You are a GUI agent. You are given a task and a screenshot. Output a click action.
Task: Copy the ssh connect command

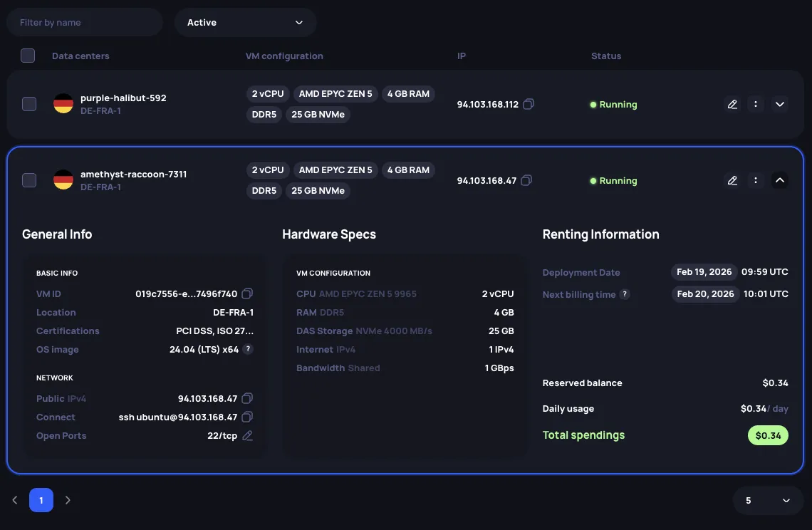click(x=247, y=417)
